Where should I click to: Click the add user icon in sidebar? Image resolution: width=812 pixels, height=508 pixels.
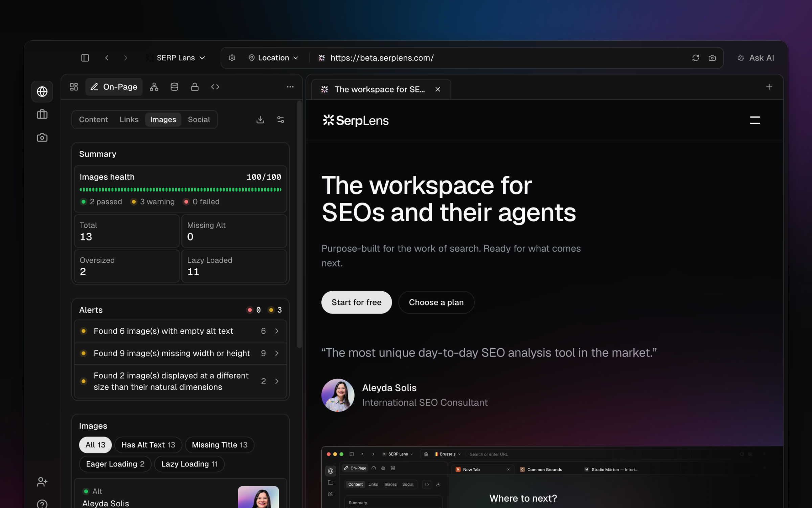click(x=42, y=482)
